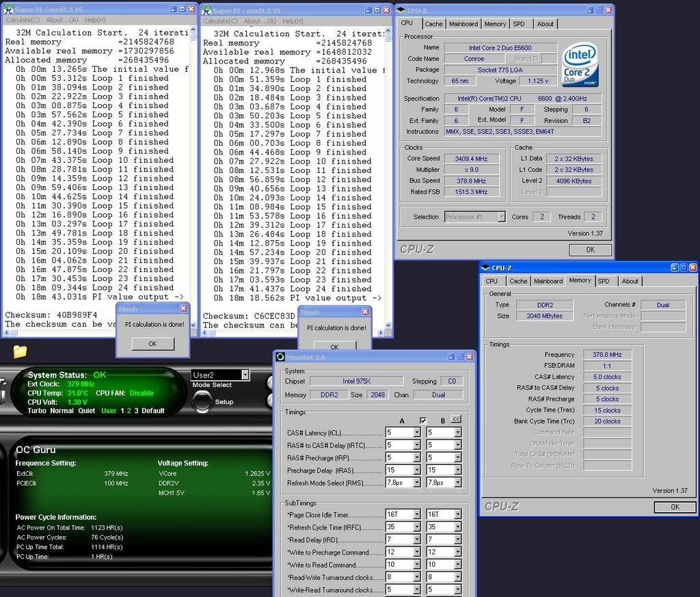Select Normal mode in the System Status panel
Image resolution: width=700 pixels, height=597 pixels.
[62, 411]
